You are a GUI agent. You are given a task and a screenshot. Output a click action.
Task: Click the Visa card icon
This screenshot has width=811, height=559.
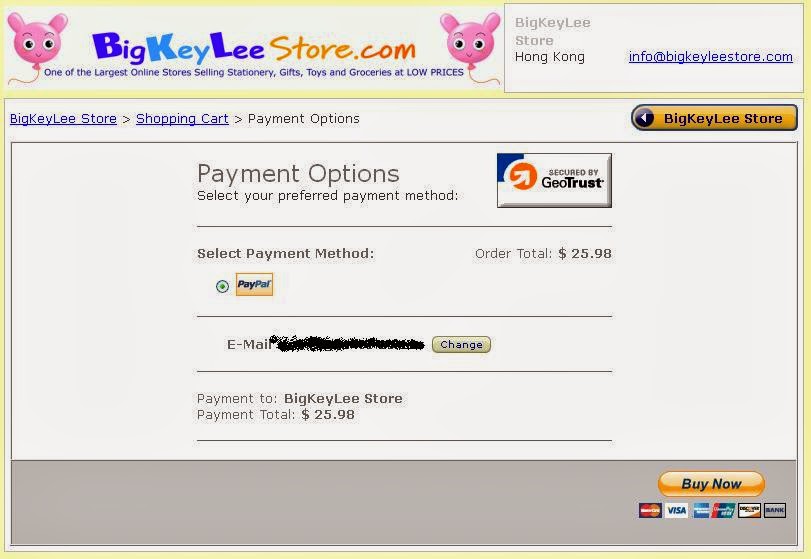tap(676, 510)
